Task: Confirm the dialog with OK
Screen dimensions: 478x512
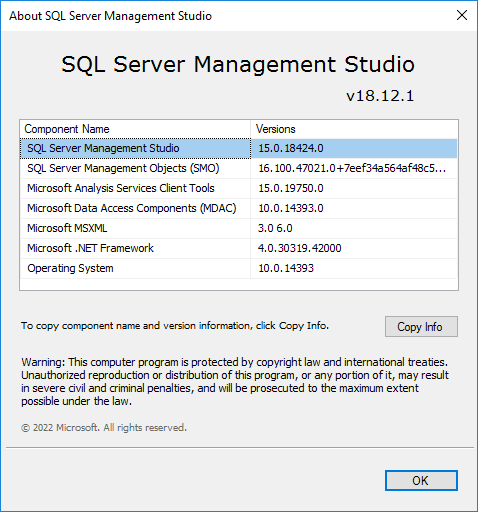Action: [421, 480]
